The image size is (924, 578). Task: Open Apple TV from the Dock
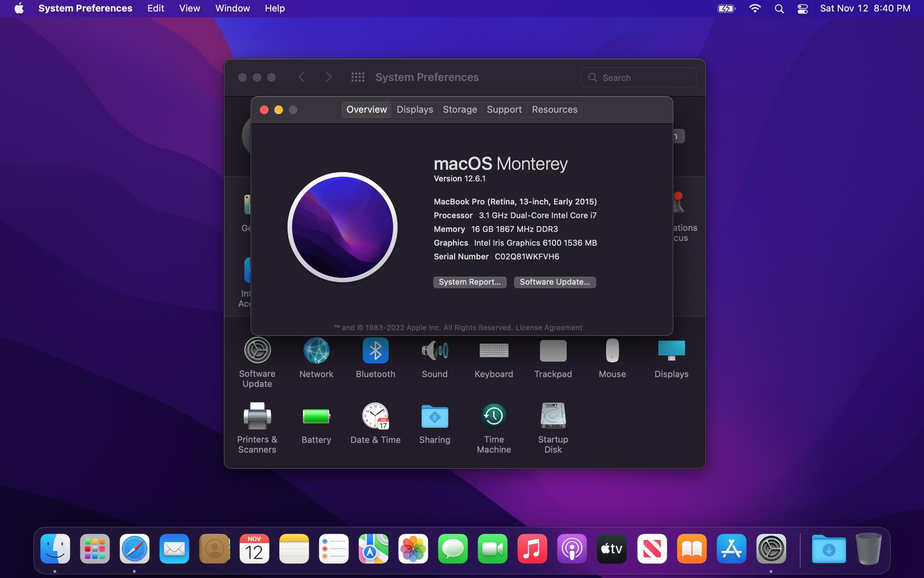point(612,549)
